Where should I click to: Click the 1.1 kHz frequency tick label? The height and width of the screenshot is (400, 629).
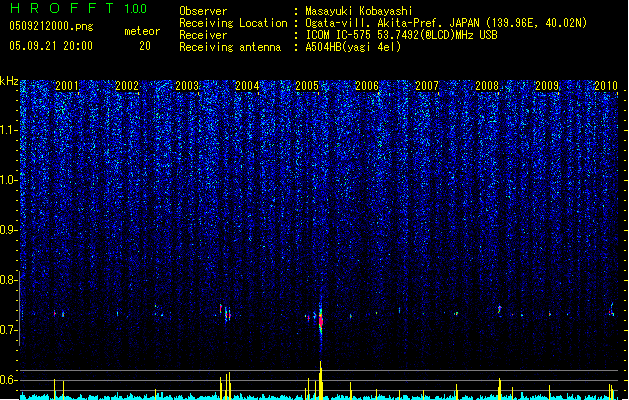pyautogui.click(x=8, y=130)
